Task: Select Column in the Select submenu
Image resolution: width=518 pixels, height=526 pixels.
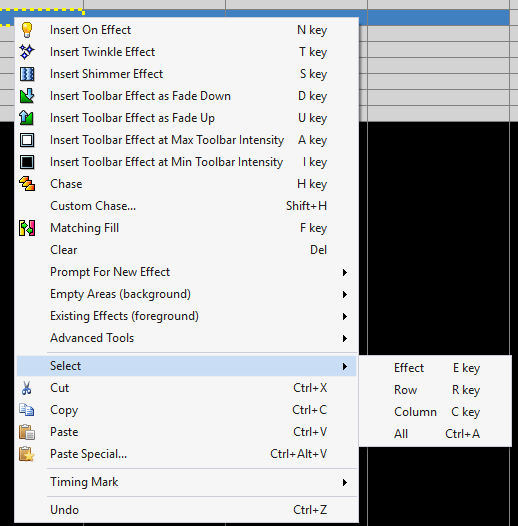Action: click(x=435, y=412)
